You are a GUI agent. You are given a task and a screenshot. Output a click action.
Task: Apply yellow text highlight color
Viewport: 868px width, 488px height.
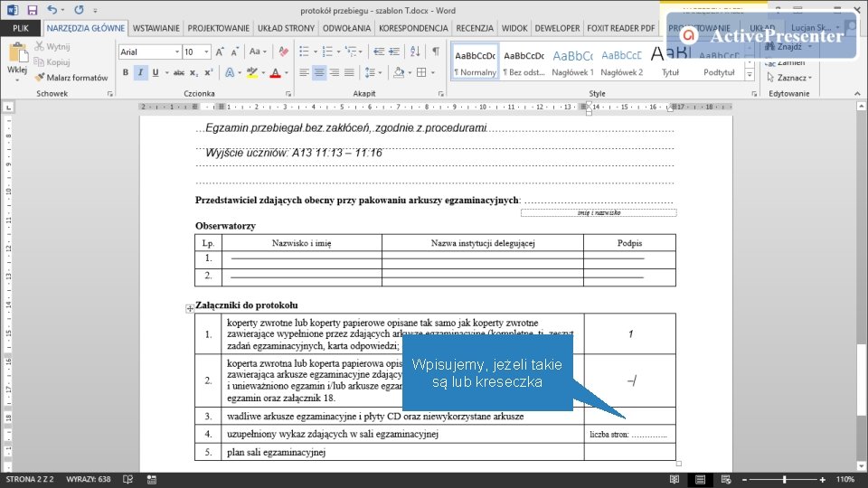tap(252, 72)
